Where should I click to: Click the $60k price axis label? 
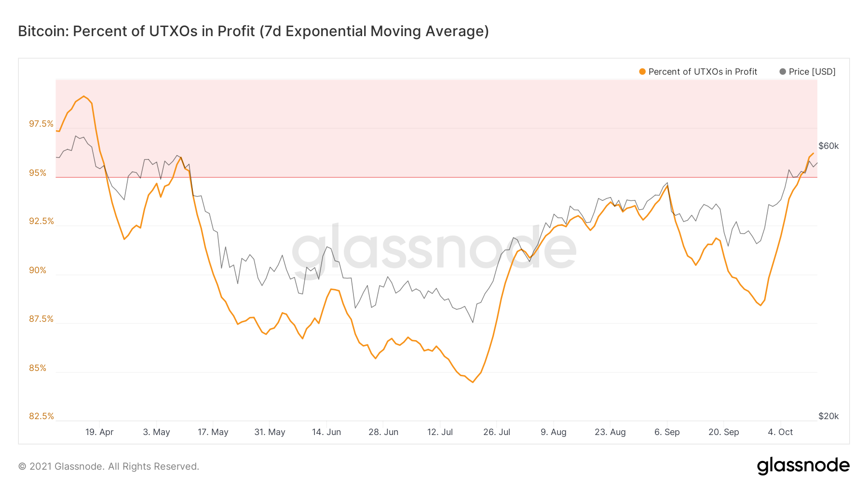click(828, 146)
